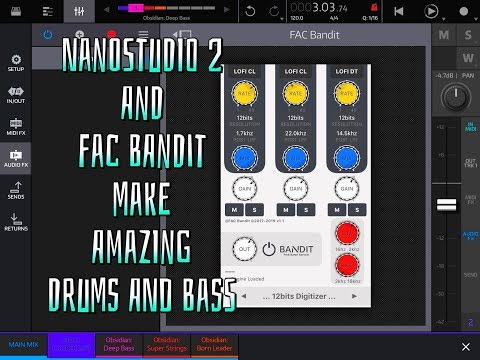Toggle the BANDIT power bypass button
The width and height of the screenshot is (480, 360).
click(269, 249)
